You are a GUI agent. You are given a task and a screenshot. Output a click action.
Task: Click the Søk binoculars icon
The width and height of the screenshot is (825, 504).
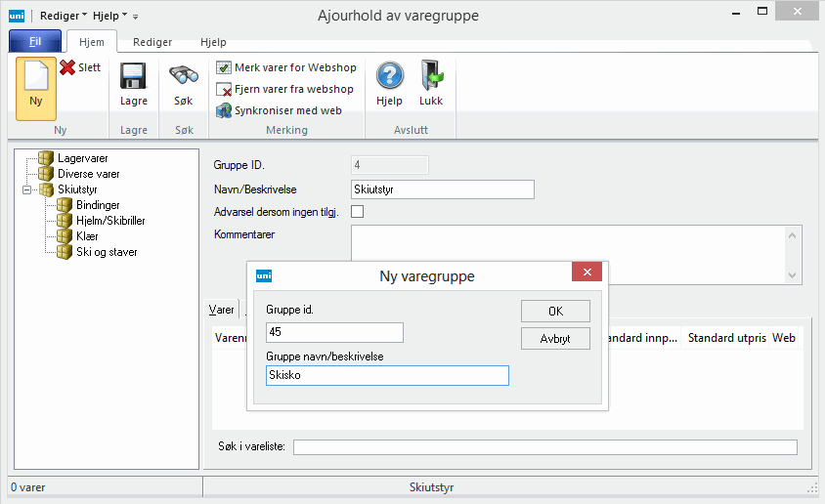pyautogui.click(x=184, y=78)
